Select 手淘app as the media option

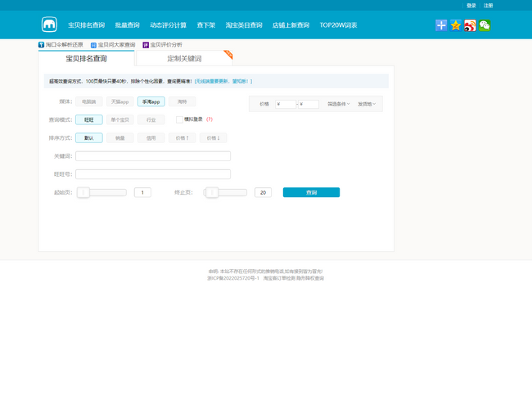click(151, 101)
